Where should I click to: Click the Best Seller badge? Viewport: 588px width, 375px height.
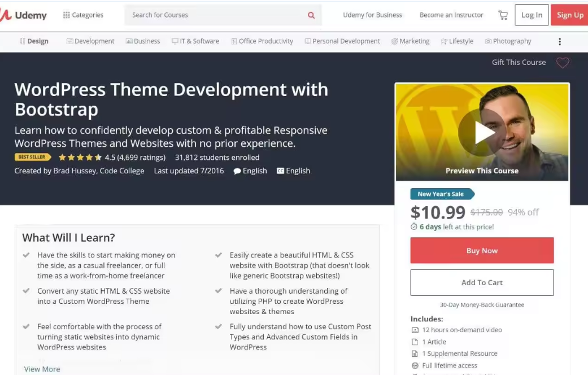tap(33, 157)
